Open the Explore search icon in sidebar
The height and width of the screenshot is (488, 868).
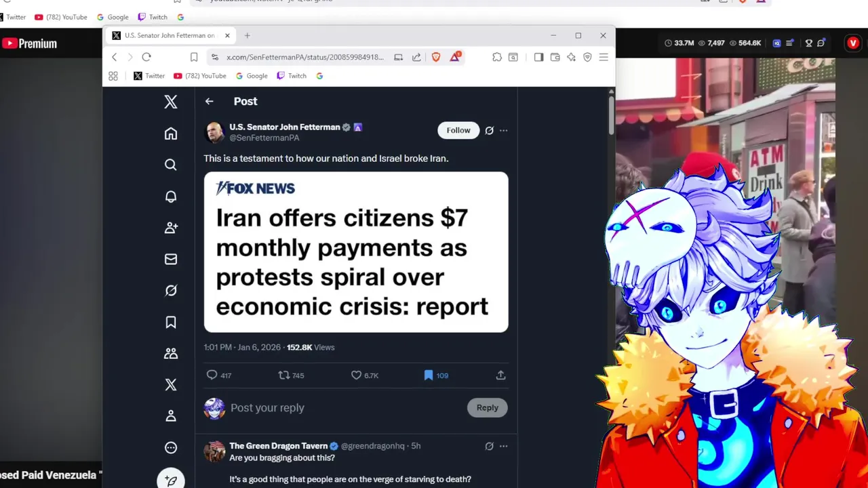pyautogui.click(x=171, y=165)
